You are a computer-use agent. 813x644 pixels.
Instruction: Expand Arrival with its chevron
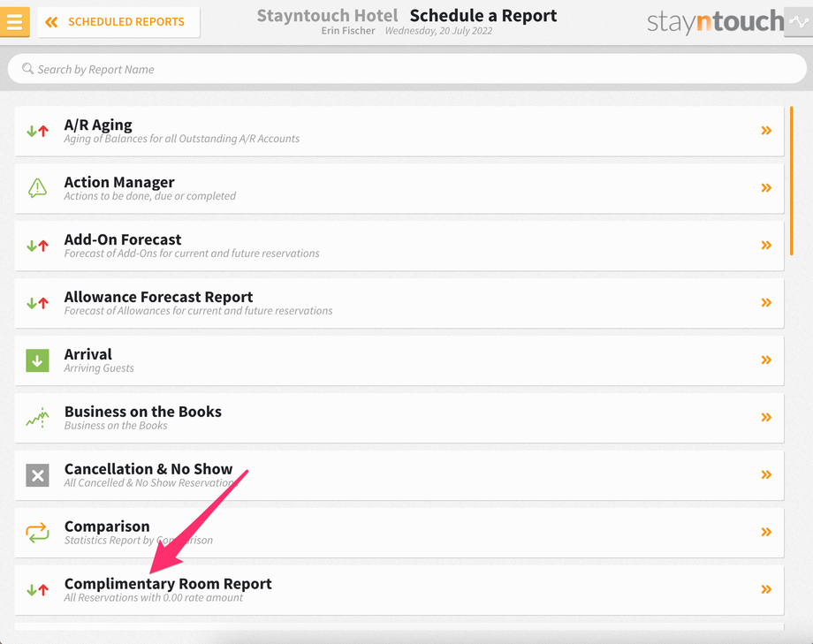(x=766, y=360)
